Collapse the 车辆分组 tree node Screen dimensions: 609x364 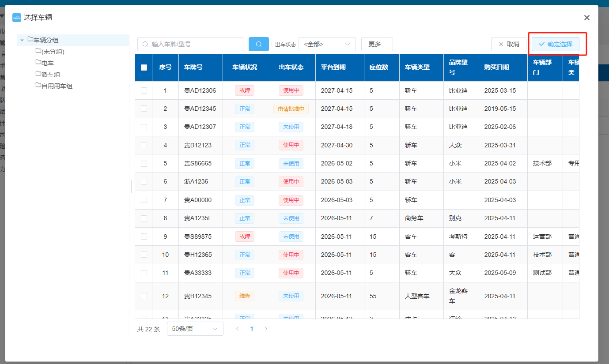pos(22,40)
